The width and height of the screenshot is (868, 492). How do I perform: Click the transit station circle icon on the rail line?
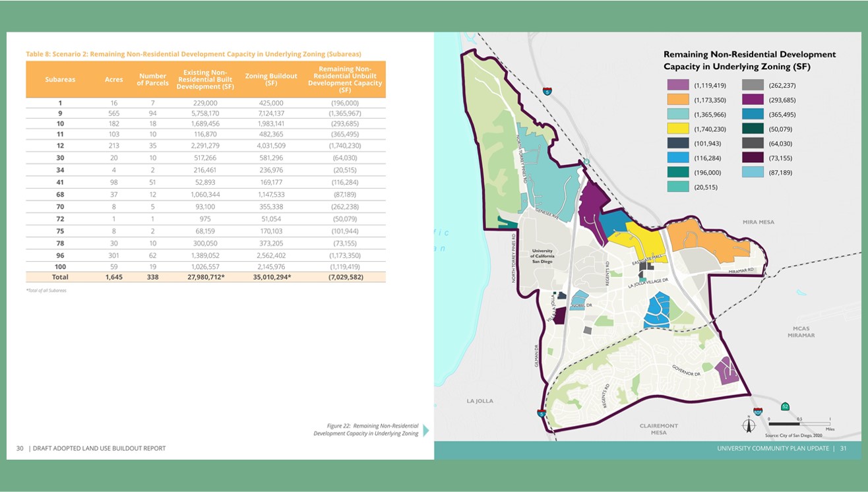coord(586,162)
